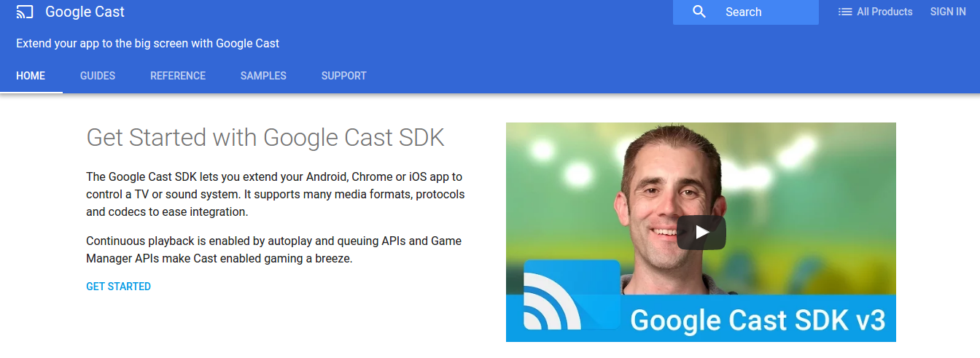Click the Google Cast site title
The width and height of the screenshot is (980, 358).
(x=85, y=12)
